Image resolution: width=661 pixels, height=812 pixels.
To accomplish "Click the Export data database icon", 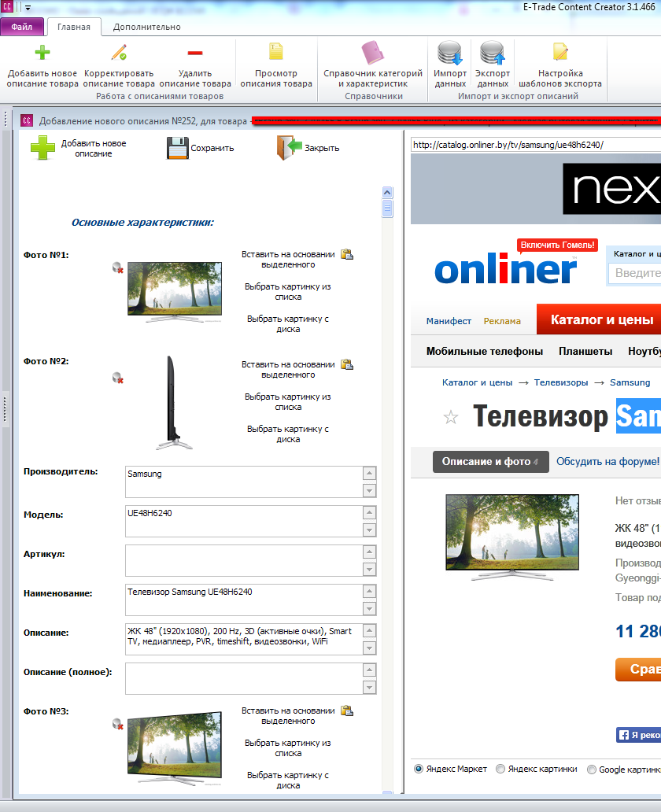I will coord(492,54).
